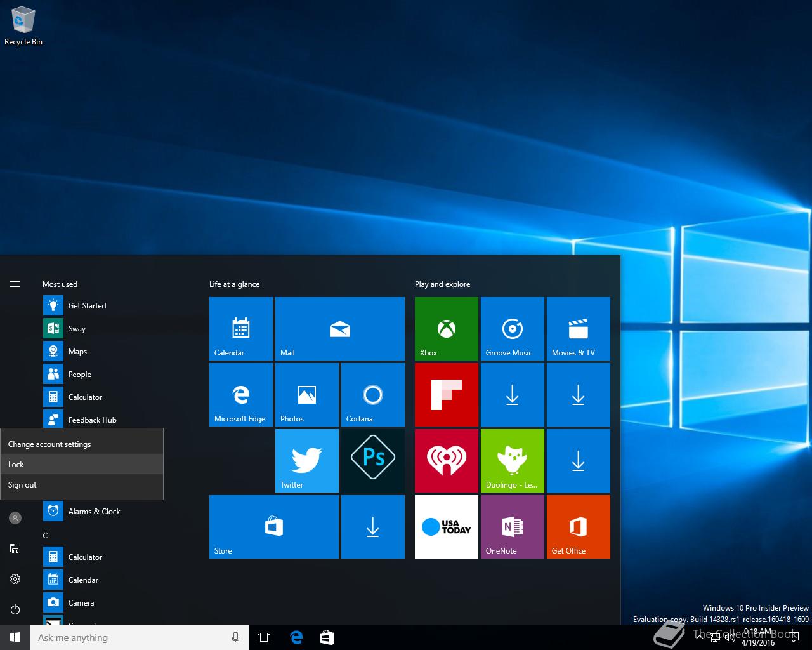Click the Power button icon
The image size is (812, 650).
[x=15, y=609]
